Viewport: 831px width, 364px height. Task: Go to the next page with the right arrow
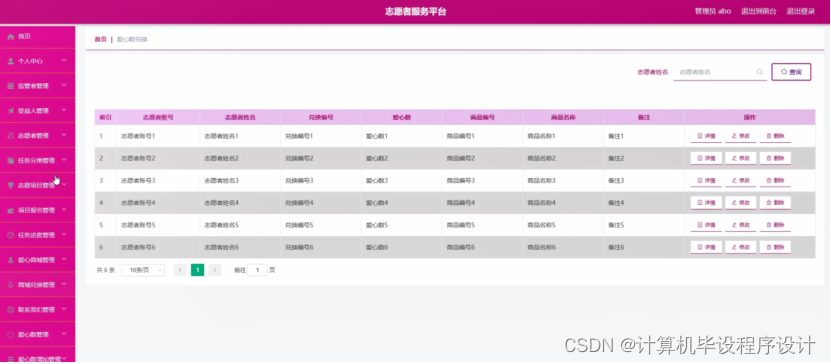215,270
